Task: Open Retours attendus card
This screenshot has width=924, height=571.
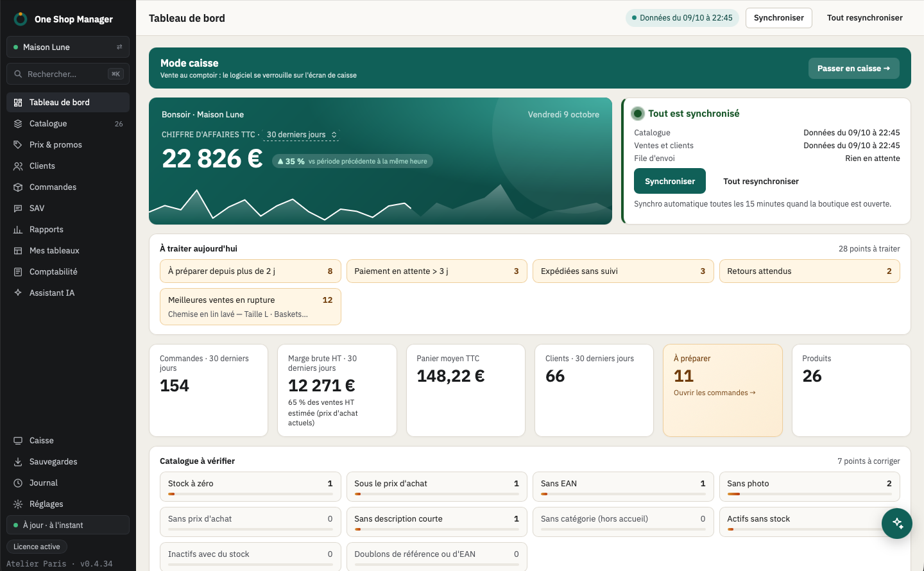Action: point(810,271)
